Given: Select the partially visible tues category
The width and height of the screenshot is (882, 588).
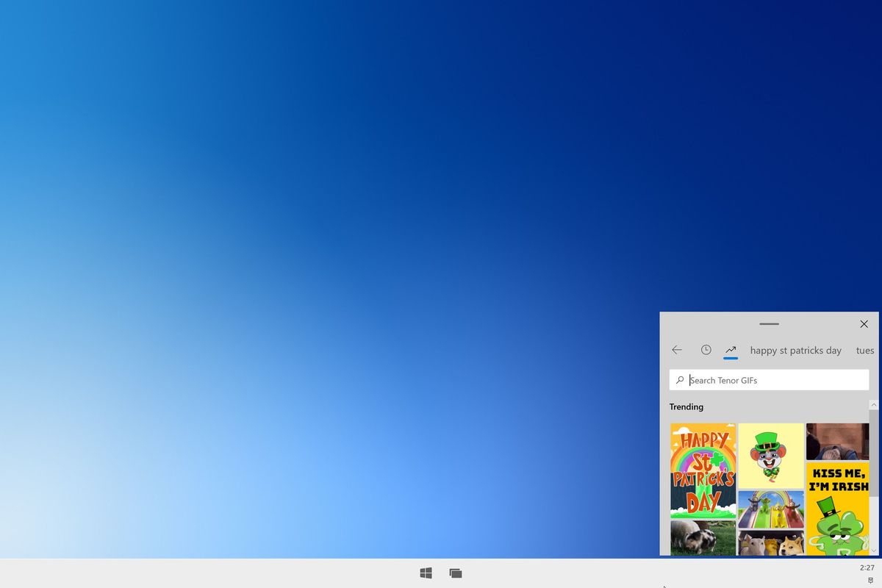Looking at the screenshot, I should click(865, 351).
